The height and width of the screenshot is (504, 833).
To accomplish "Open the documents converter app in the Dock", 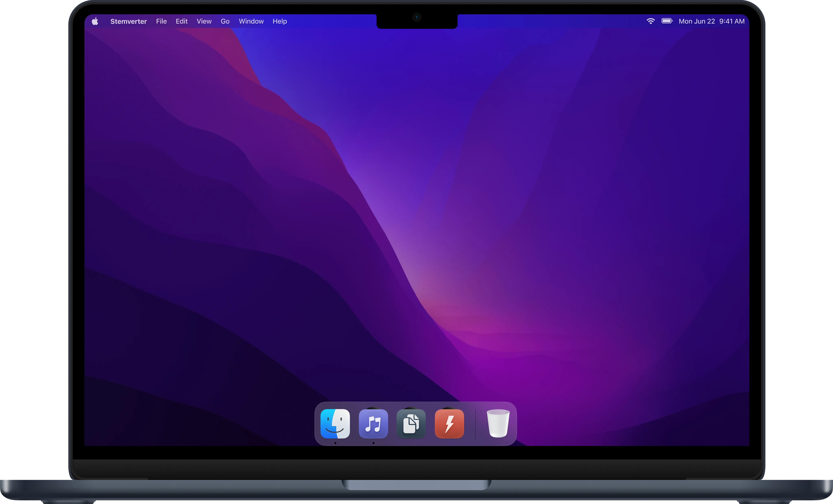I will click(x=411, y=424).
